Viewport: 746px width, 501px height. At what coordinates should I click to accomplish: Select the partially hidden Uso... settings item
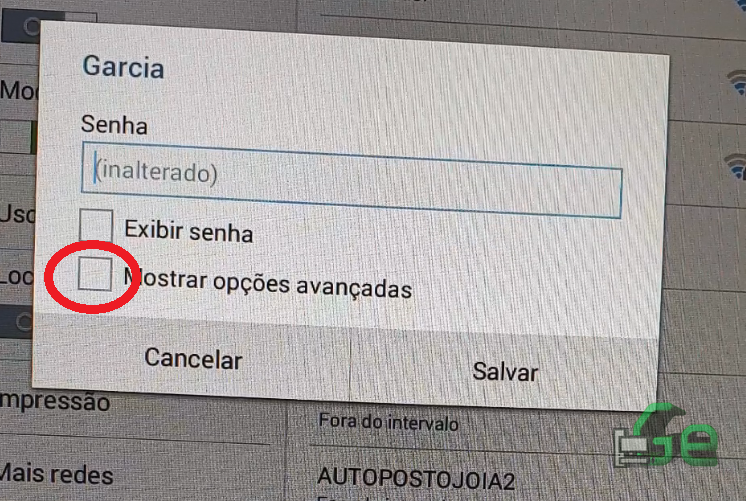18,214
